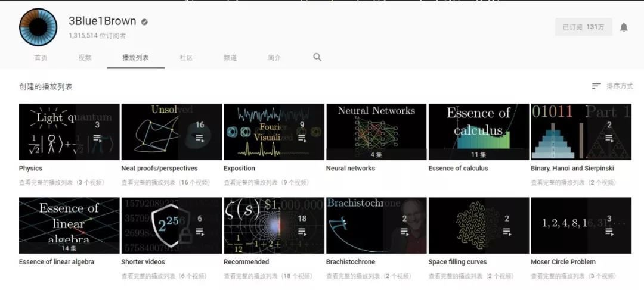Open the Brachistochrone playlist thumbnail
Screen dimensions: 644x290
[x=376, y=225]
